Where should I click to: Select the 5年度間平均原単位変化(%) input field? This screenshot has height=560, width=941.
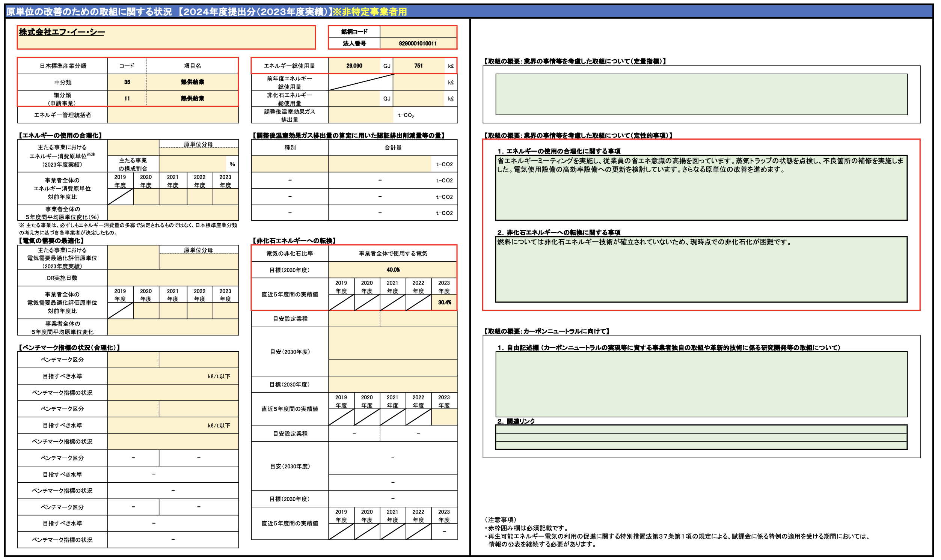(173, 213)
